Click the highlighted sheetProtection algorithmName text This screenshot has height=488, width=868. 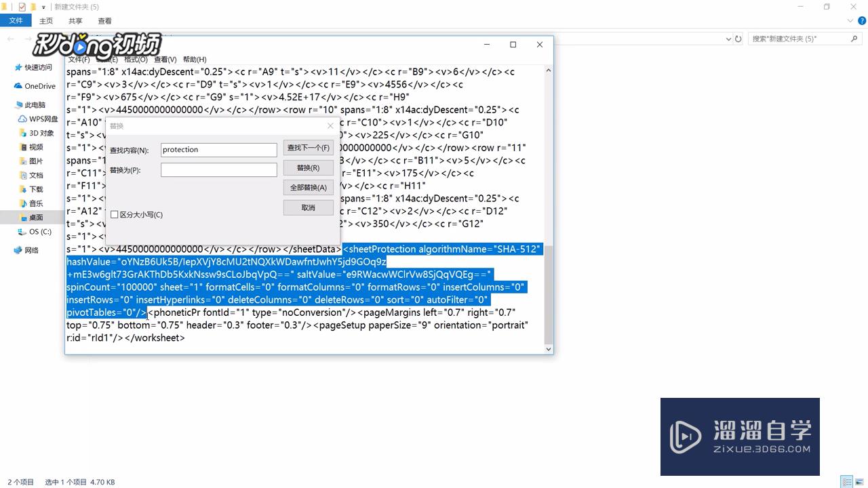pos(441,249)
